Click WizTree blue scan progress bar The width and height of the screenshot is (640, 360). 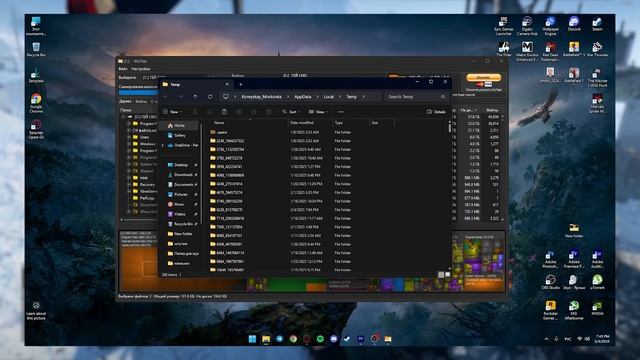click(138, 93)
